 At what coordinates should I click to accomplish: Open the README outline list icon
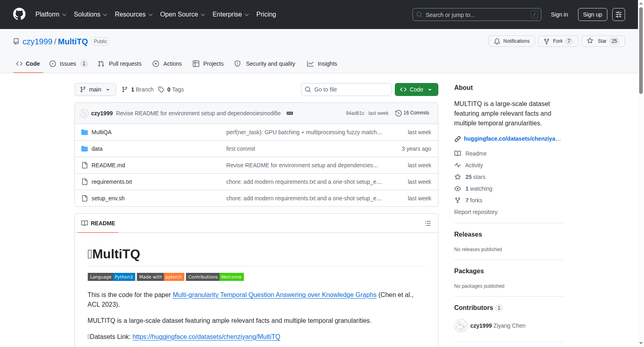pos(428,223)
